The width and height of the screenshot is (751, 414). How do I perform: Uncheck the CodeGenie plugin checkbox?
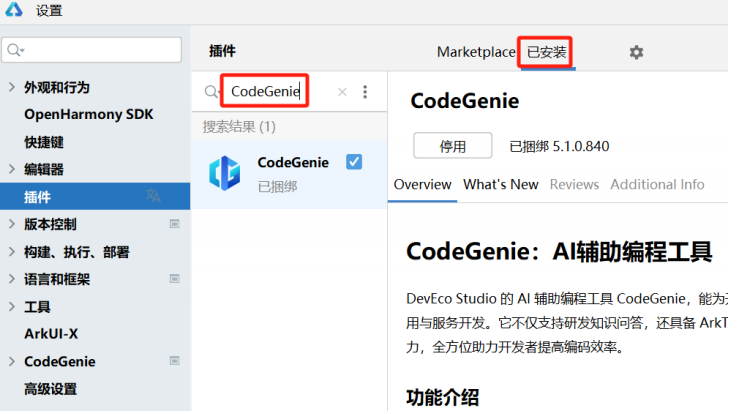pyautogui.click(x=354, y=162)
